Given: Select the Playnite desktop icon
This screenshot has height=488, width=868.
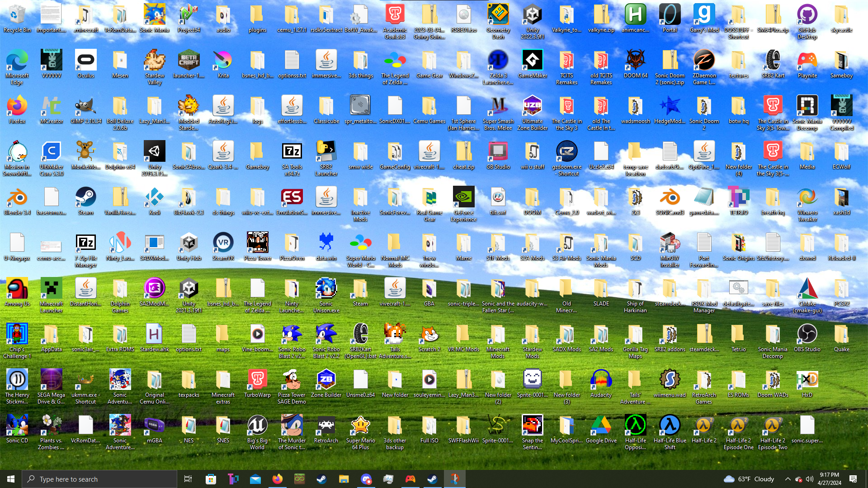Looking at the screenshot, I should tap(807, 64).
